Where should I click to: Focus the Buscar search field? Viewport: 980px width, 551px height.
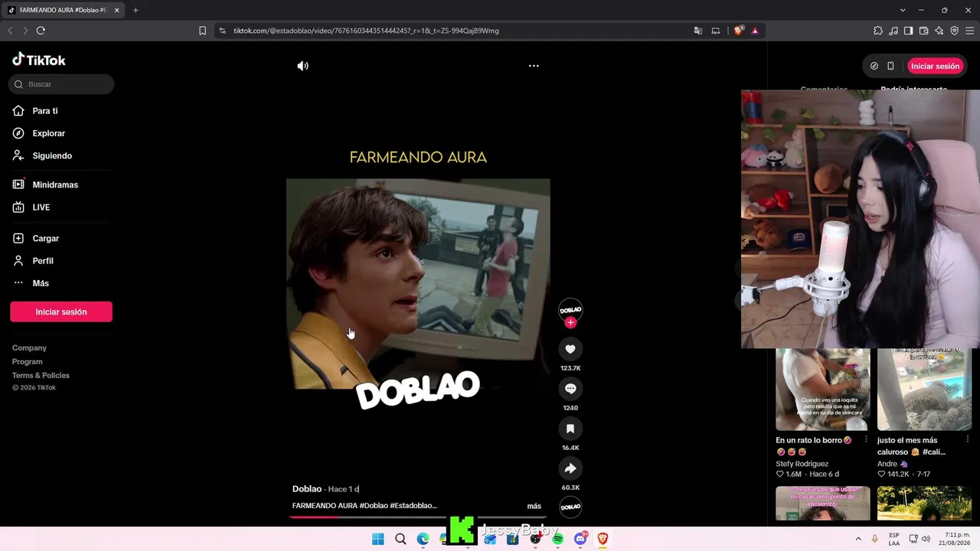coord(61,84)
